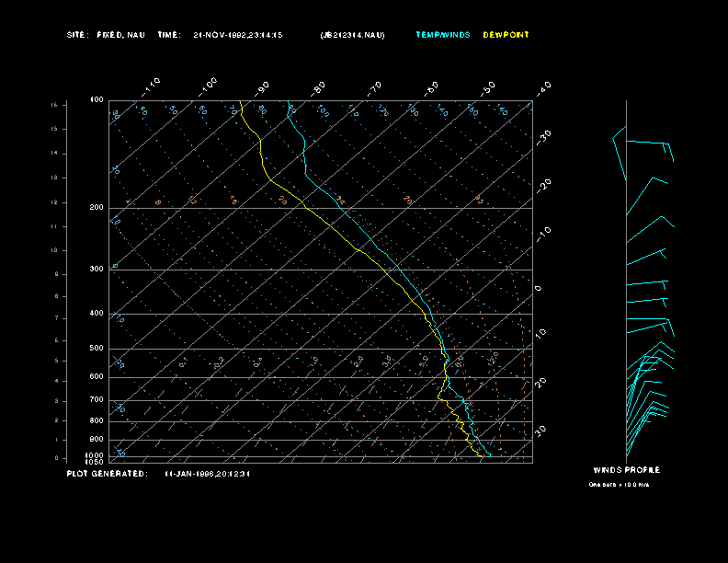Click the -110 temperature label along top
Image resolution: width=728 pixels, height=563 pixels.
click(152, 85)
